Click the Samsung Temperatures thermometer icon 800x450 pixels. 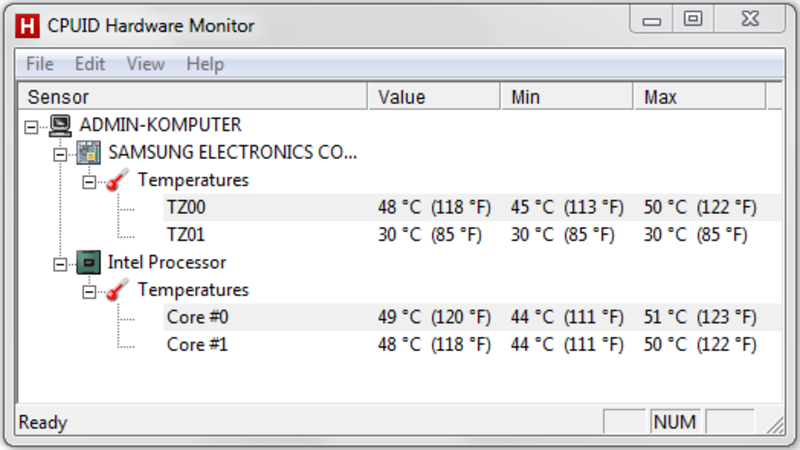(x=117, y=180)
